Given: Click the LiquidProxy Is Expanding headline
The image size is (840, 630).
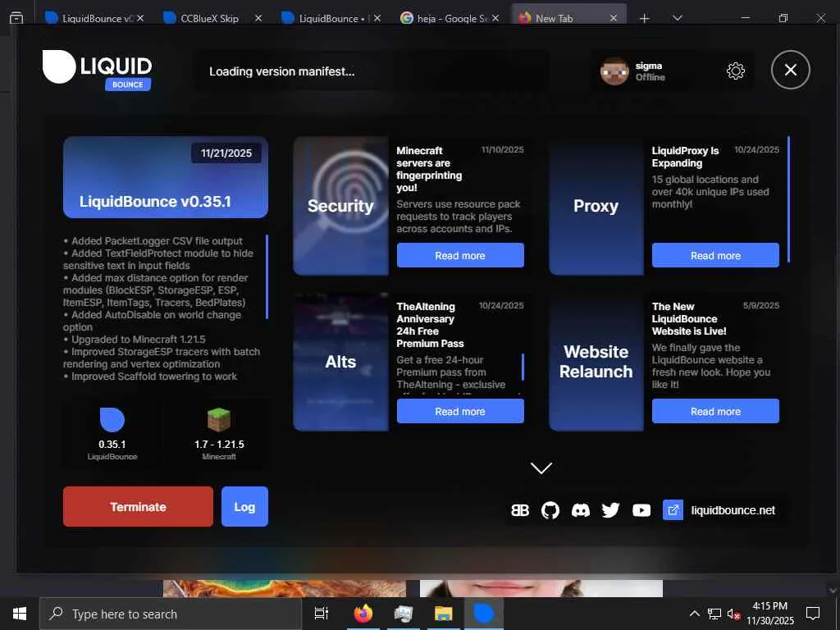Looking at the screenshot, I should click(685, 157).
